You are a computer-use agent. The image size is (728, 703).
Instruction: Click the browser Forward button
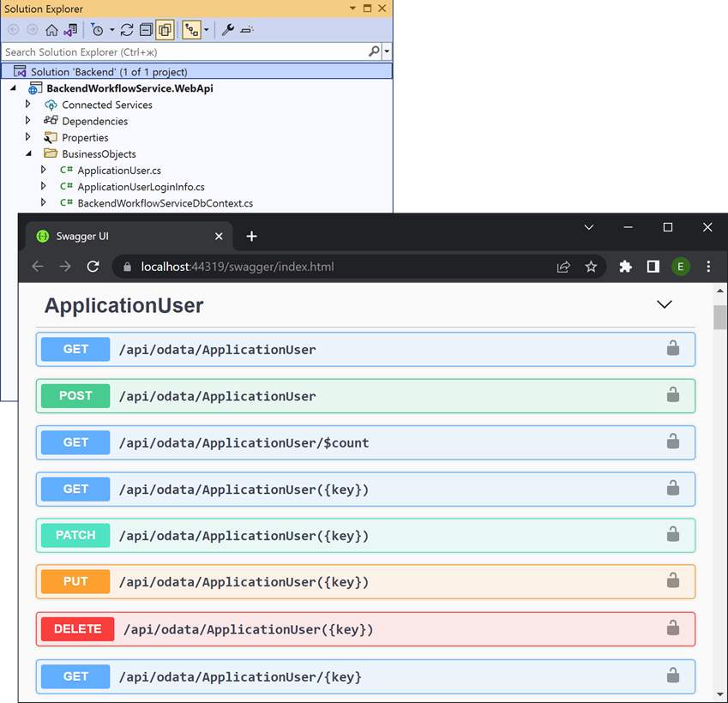point(65,267)
